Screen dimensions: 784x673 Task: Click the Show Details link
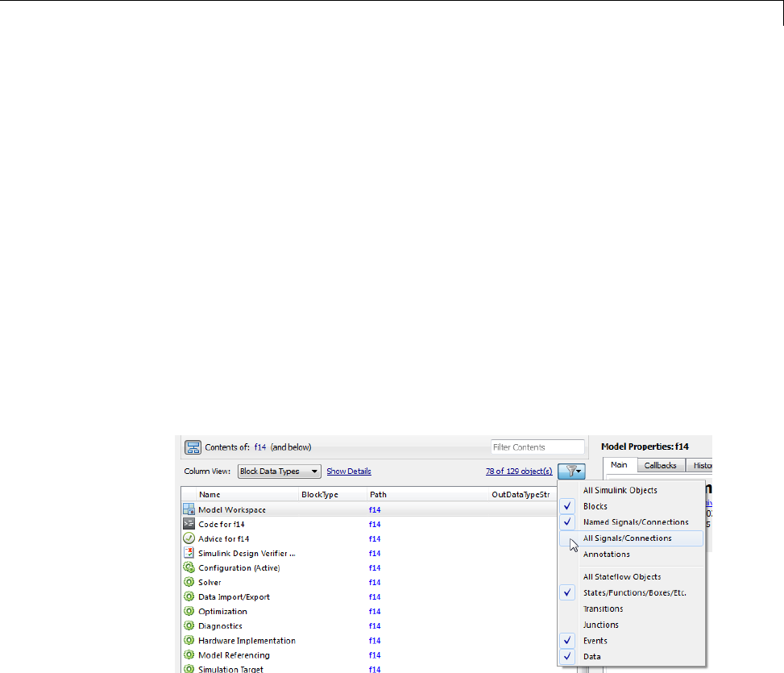349,471
